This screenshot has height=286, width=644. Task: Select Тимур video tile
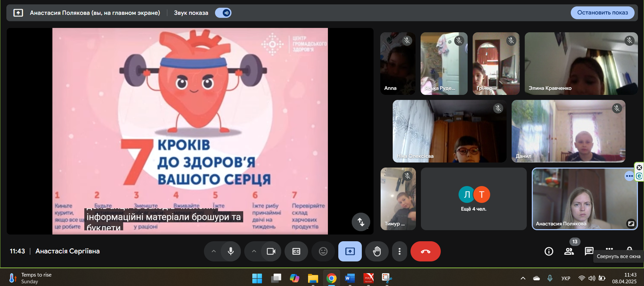click(x=398, y=199)
